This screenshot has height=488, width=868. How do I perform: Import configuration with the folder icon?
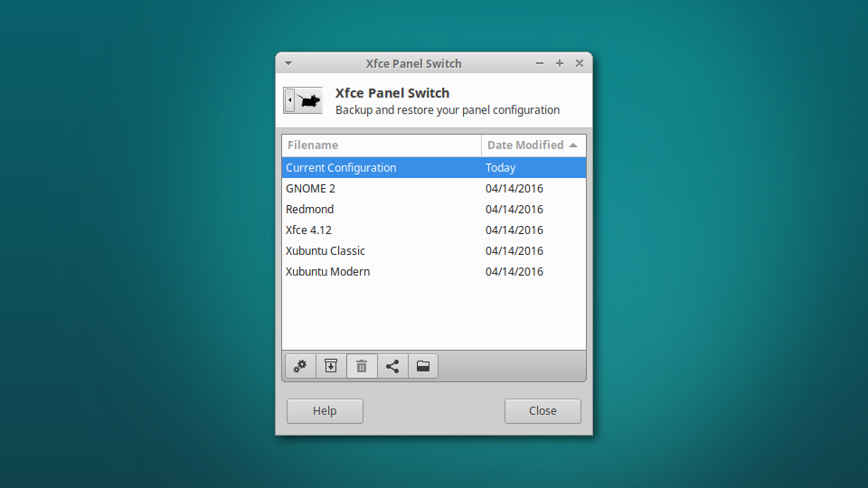pyautogui.click(x=423, y=366)
